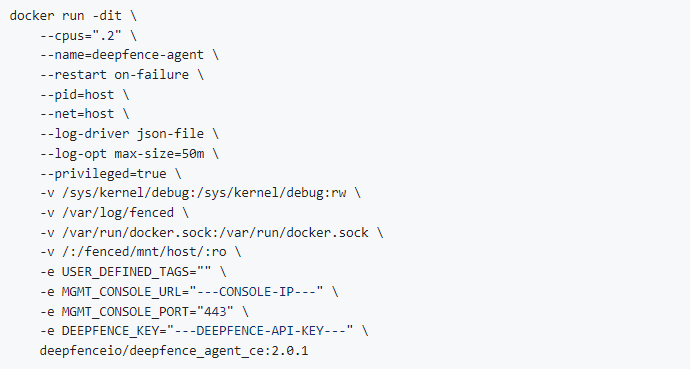Image resolution: width=690 pixels, height=369 pixels.
Task: Click the --net=host option
Action: point(77,114)
